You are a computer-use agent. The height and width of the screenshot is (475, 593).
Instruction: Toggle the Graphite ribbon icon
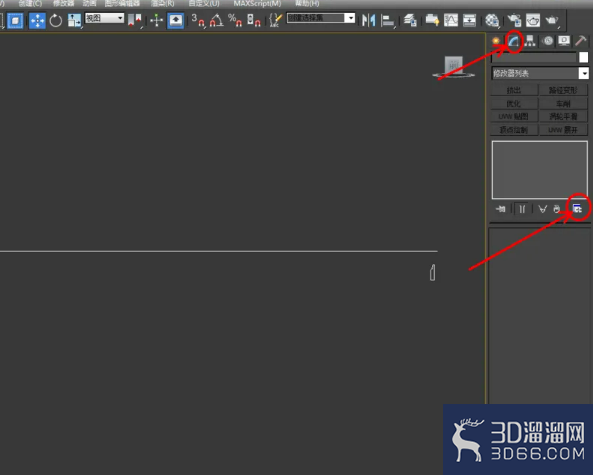[x=432, y=20]
